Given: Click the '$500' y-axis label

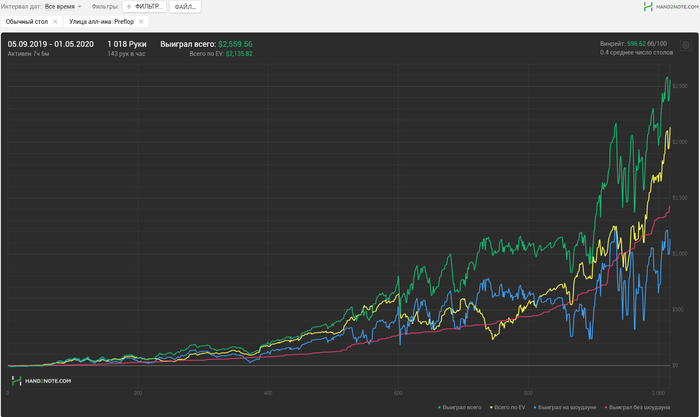Looking at the screenshot, I should pyautogui.click(x=678, y=309).
